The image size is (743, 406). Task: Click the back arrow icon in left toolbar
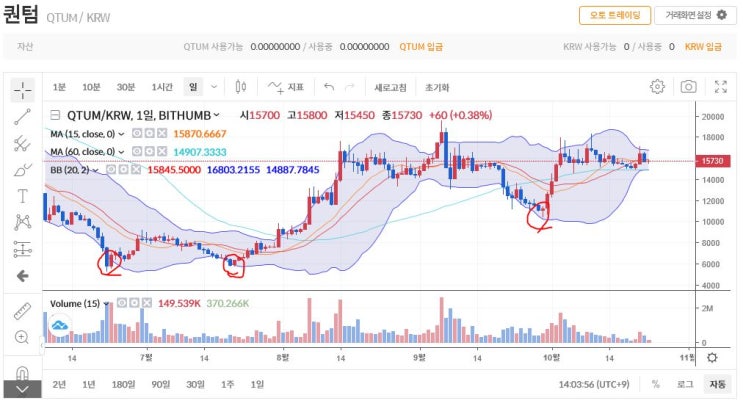22,276
